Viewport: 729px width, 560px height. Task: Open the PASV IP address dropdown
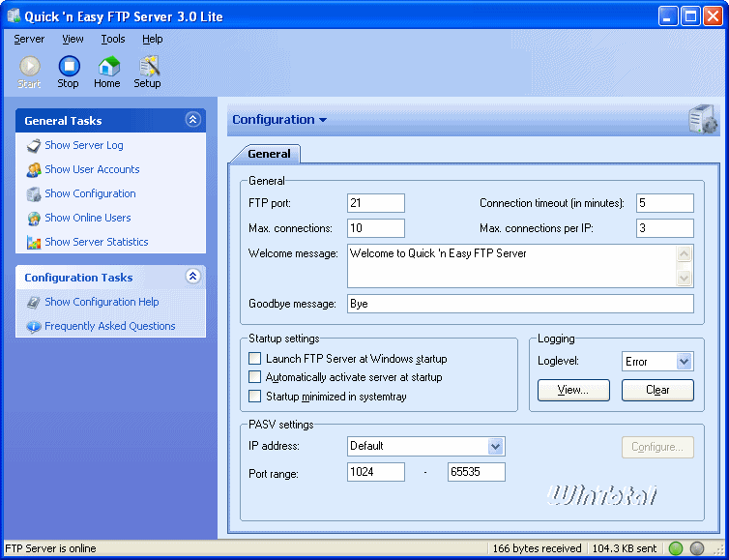coord(496,447)
